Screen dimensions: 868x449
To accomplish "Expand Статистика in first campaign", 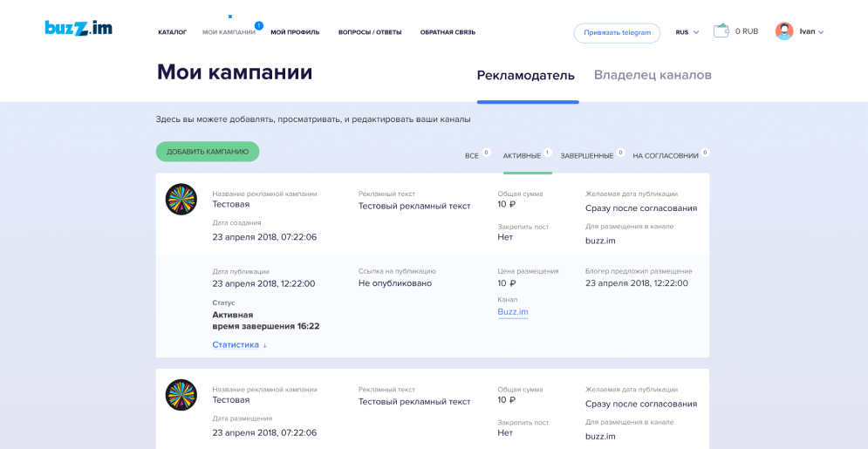I will 239,344.
